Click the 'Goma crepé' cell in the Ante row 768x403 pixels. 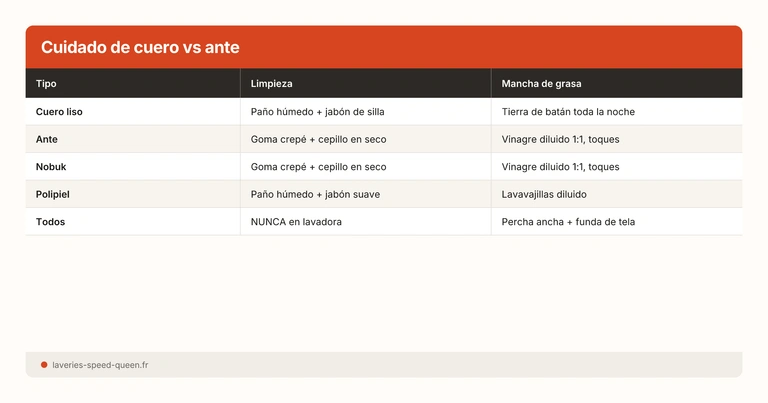(x=318, y=139)
